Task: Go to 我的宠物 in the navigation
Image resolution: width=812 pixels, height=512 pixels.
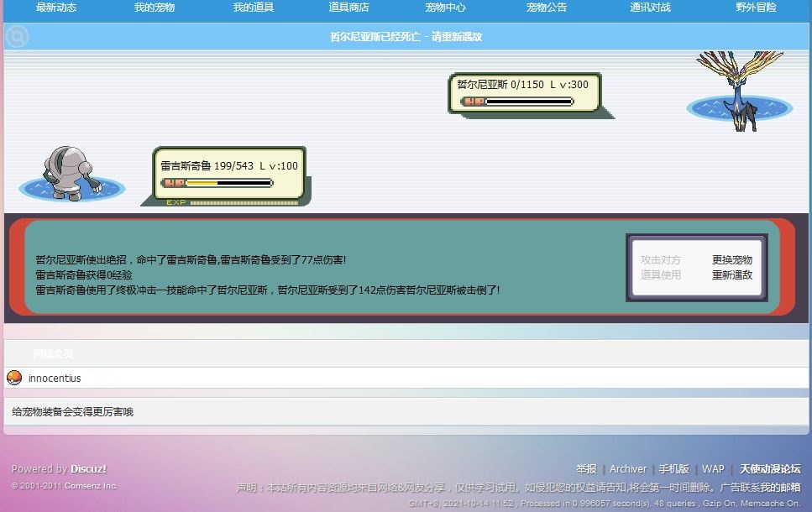Action: (155, 8)
